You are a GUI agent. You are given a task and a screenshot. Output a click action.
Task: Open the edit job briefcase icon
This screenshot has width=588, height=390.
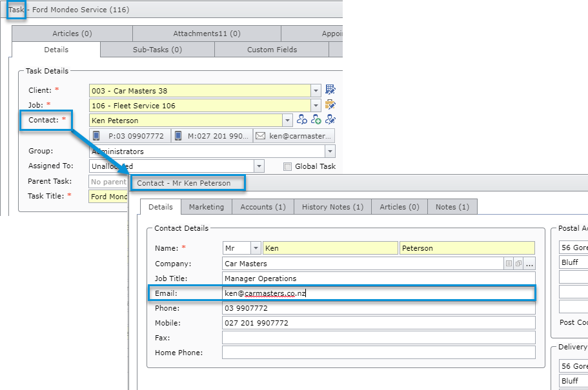click(330, 104)
